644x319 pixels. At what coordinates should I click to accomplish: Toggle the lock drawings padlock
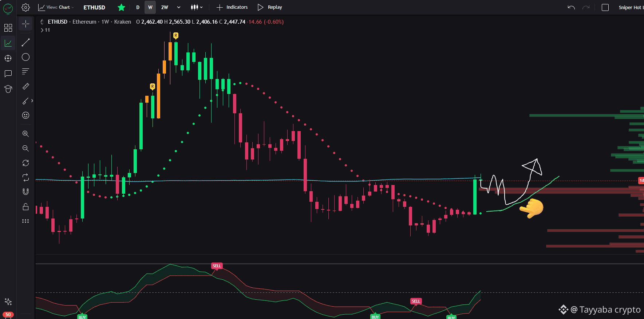point(25,207)
